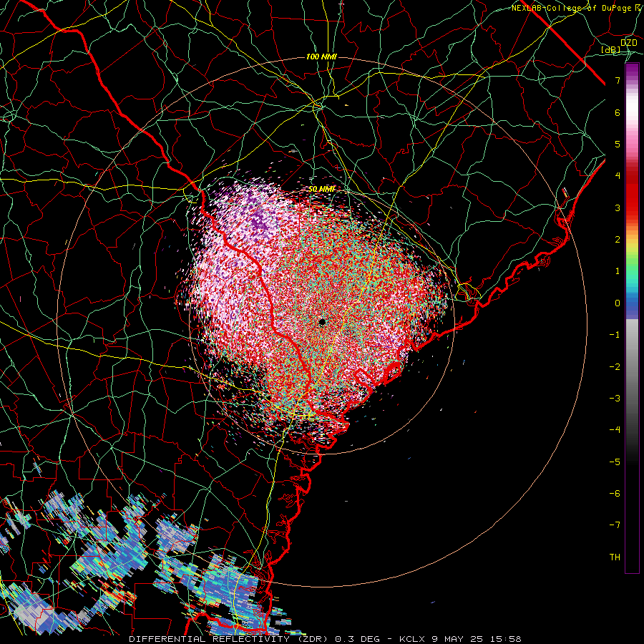Click the 100 NMI range ring label
This screenshot has width=644, height=644.
[x=321, y=57]
